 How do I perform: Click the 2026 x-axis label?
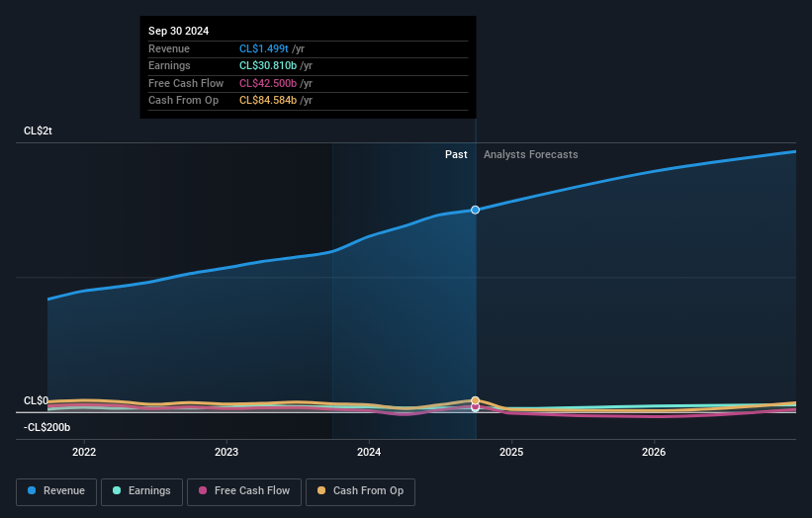(654, 452)
